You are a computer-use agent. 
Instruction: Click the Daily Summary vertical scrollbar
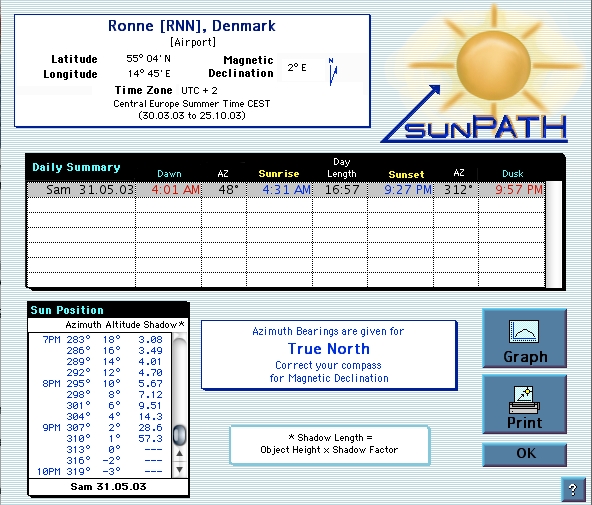coord(553,235)
